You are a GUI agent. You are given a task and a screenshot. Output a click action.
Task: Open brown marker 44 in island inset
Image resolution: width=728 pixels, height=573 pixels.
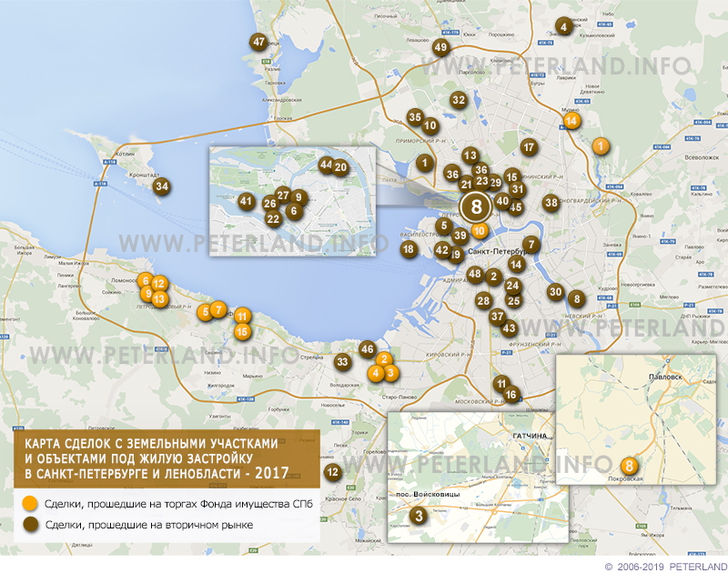(x=327, y=165)
